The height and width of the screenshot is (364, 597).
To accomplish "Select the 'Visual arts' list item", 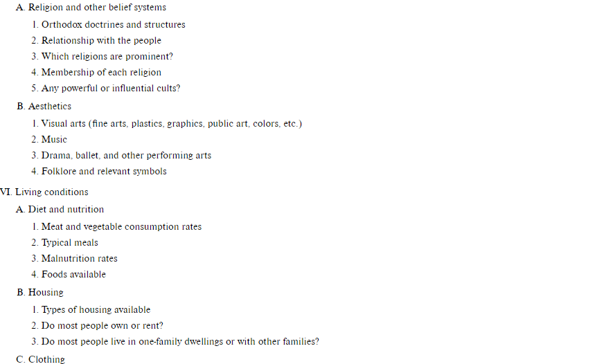I will coord(171,124).
